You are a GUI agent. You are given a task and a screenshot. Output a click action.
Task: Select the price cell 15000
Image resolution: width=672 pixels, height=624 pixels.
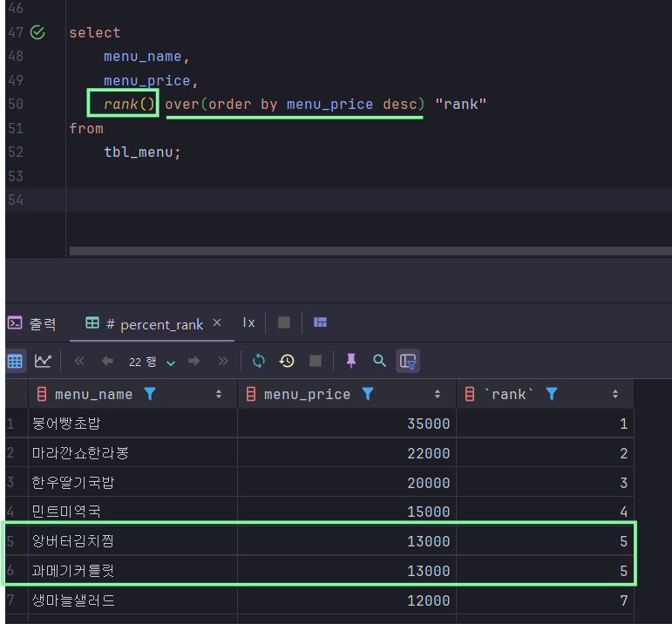(x=347, y=512)
